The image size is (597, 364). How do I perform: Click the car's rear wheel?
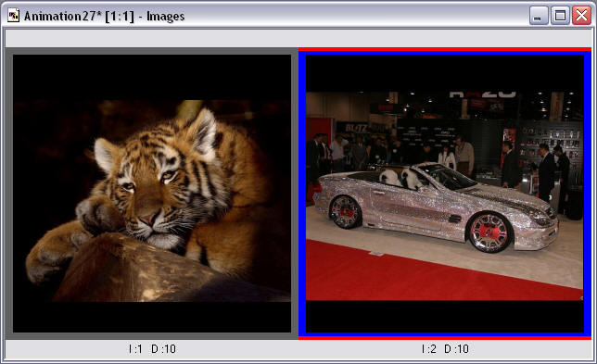(x=346, y=212)
